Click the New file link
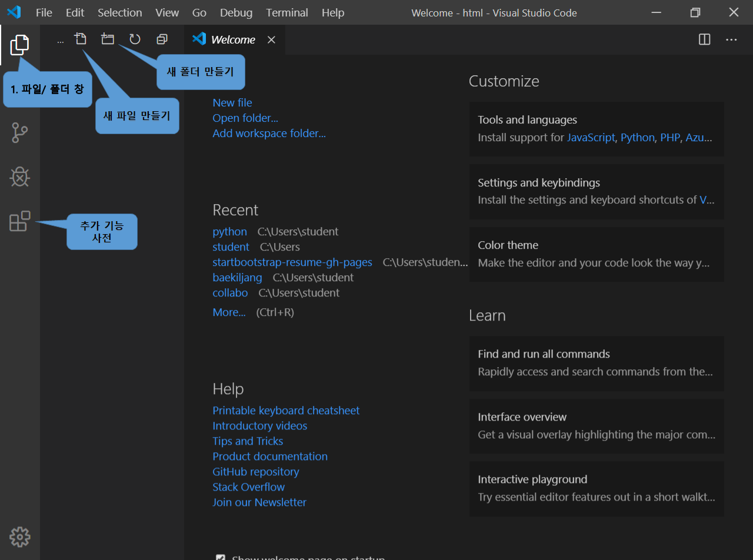Viewport: 753px width, 560px height. click(232, 102)
